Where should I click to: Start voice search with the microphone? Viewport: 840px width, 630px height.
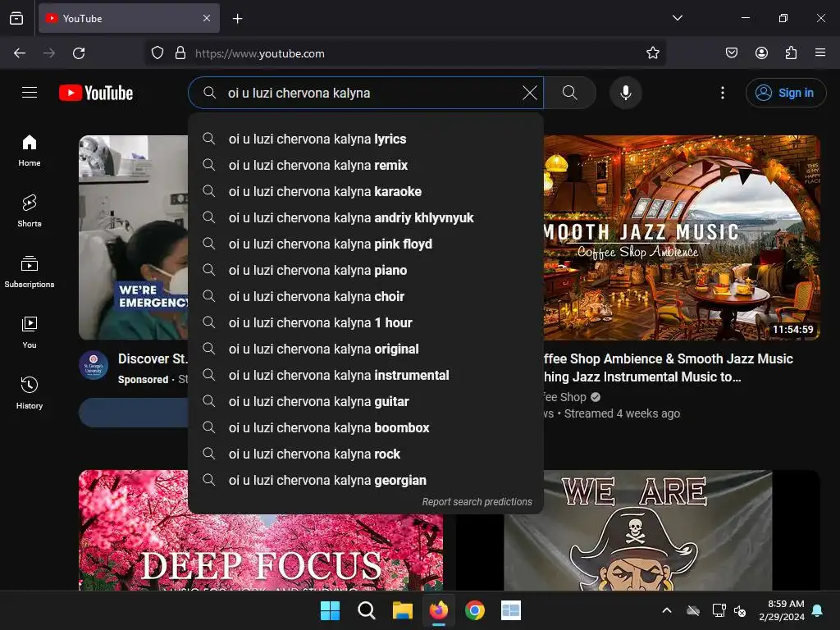point(625,93)
